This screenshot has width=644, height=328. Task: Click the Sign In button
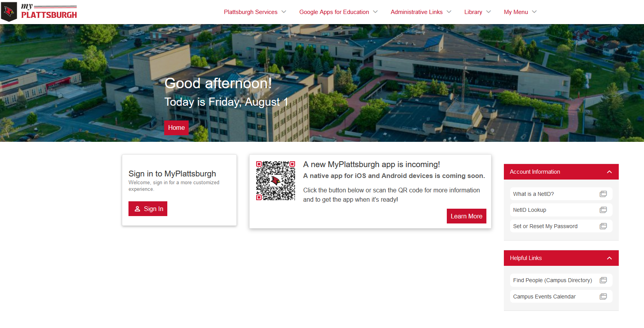[x=148, y=209]
